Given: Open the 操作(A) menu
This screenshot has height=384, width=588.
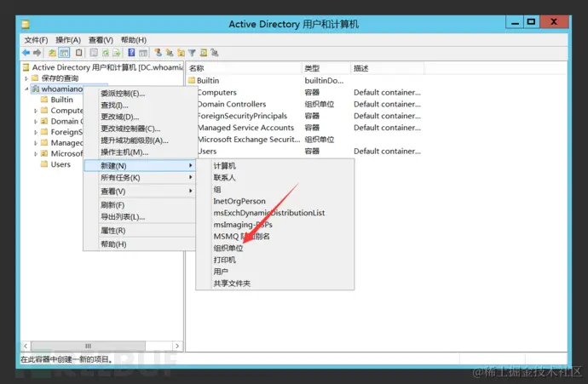Looking at the screenshot, I should (68, 40).
